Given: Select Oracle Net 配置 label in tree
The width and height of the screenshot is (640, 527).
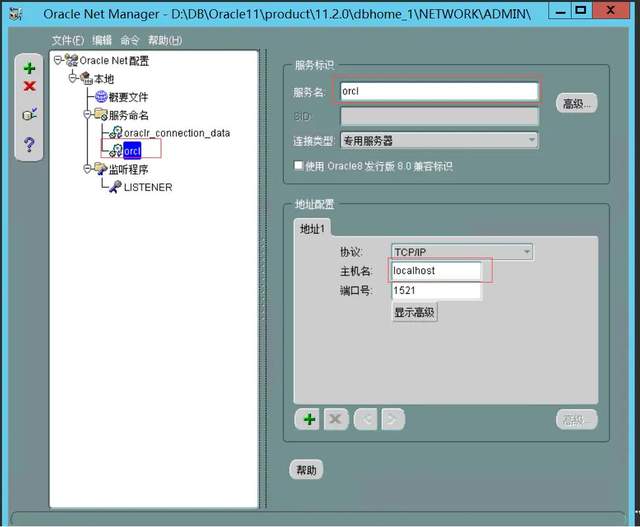Looking at the screenshot, I should [x=114, y=61].
